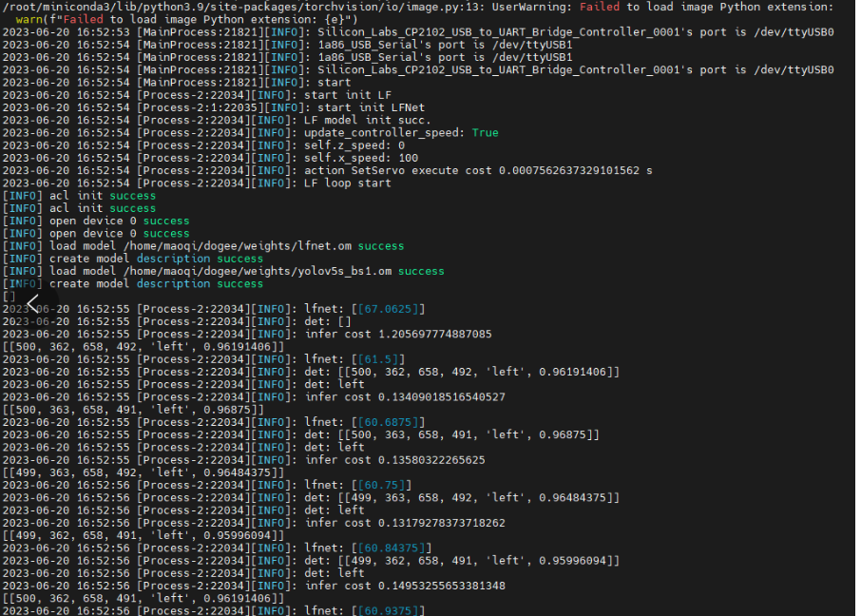Click the "lfnet: [[60.6875]]" value
The width and height of the screenshot is (861, 616).
tap(365, 423)
